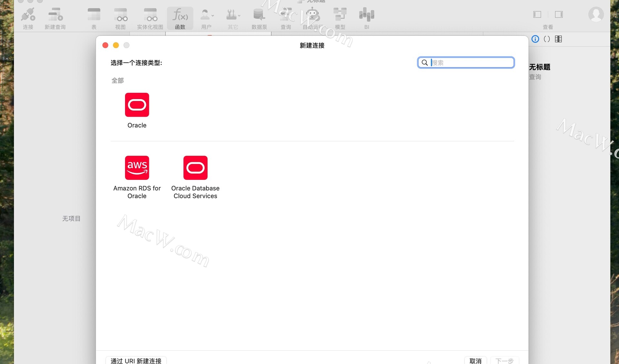The width and height of the screenshot is (619, 364).
Task: Cancel the new connection dialog
Action: [476, 361]
